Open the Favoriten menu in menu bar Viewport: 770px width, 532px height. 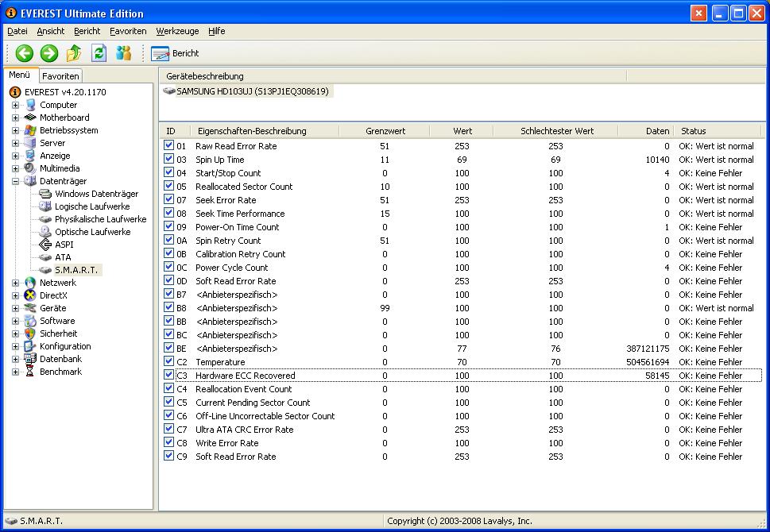pos(128,31)
